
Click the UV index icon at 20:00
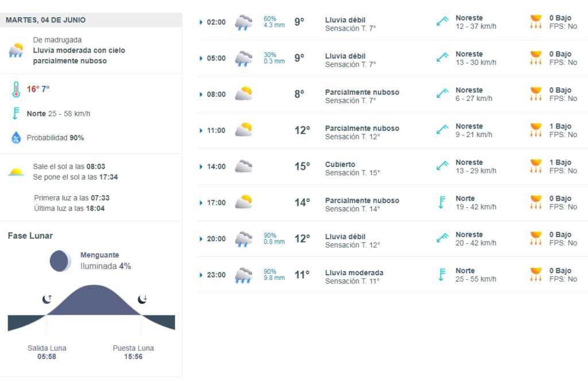coord(536,239)
